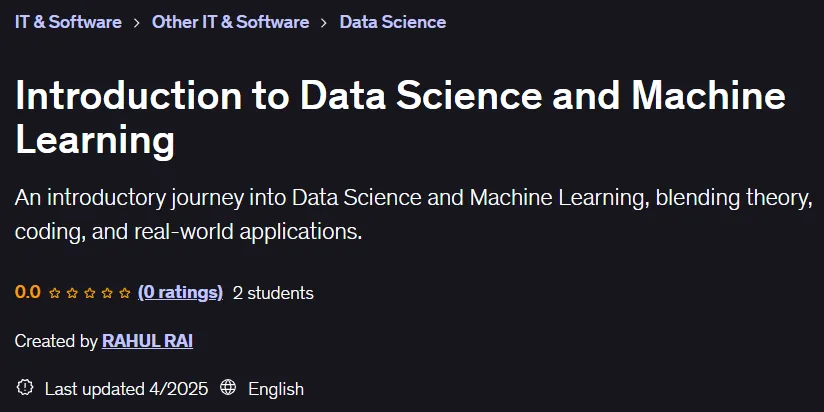The height and width of the screenshot is (412, 824).
Task: Open the (0 ratings) link
Action: coord(180,293)
